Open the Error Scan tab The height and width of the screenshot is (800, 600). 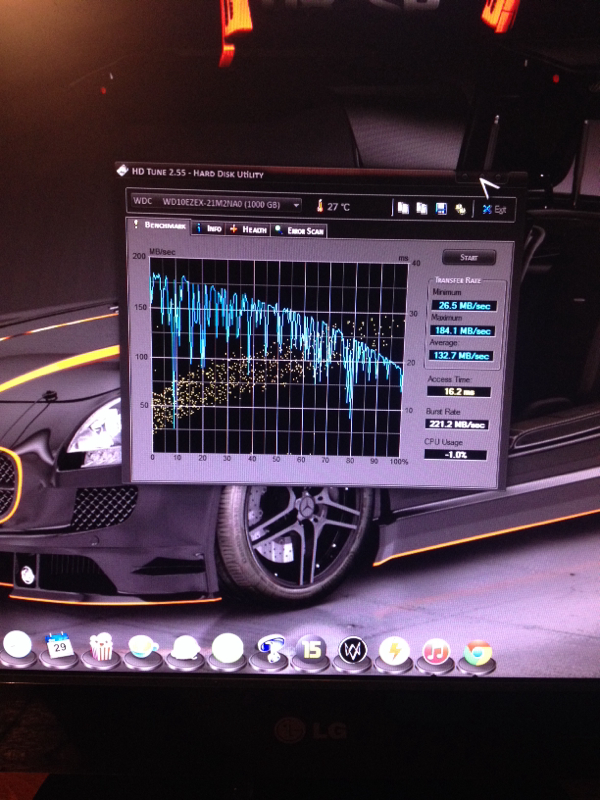coord(299,231)
